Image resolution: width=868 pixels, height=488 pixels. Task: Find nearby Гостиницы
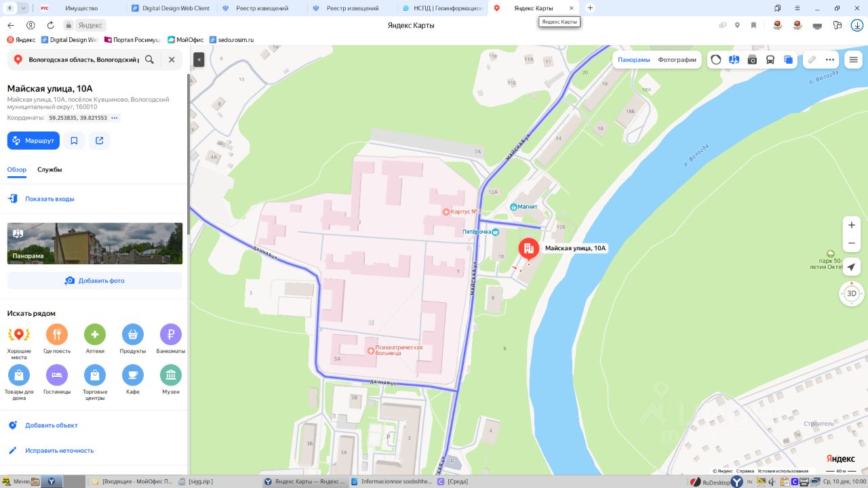point(57,380)
